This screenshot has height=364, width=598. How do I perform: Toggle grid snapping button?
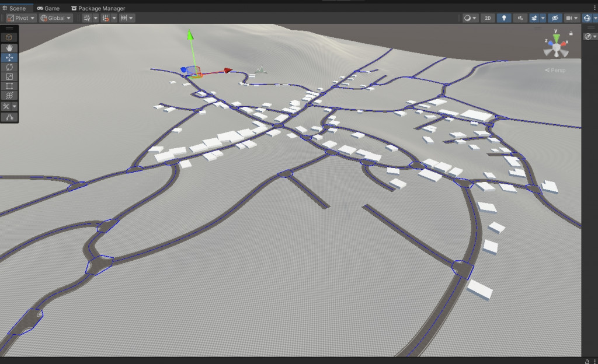pos(106,18)
